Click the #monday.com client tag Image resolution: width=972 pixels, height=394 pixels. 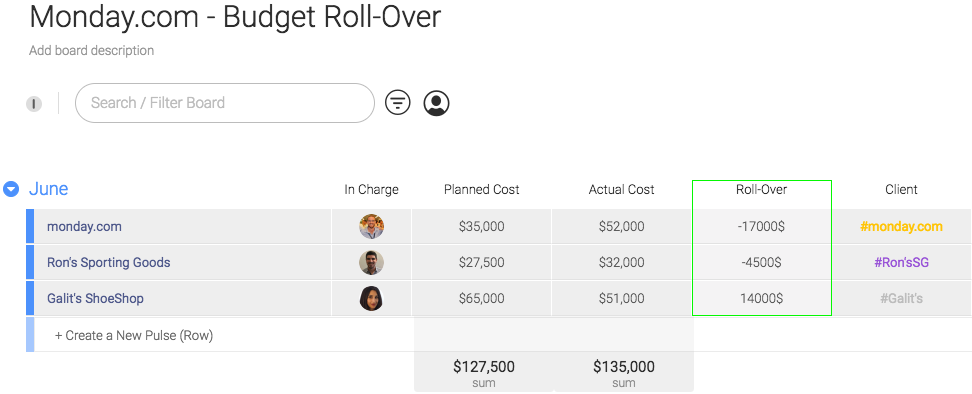click(901, 227)
